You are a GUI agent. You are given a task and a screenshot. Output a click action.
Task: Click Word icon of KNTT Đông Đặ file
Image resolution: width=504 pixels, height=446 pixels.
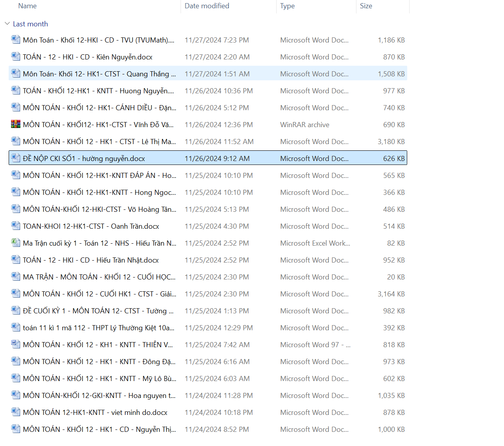(x=15, y=361)
